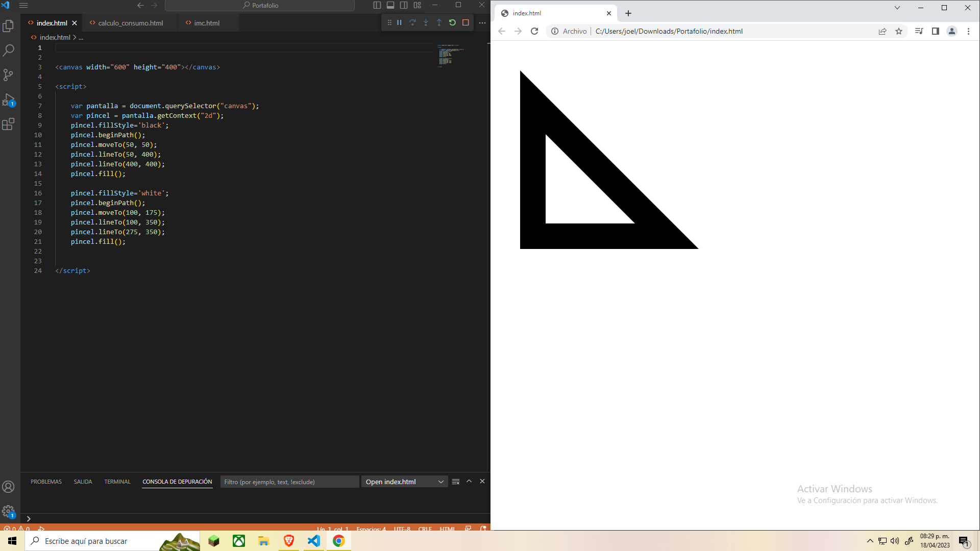The image size is (980, 551).
Task: Click the debug console filter input field
Action: click(289, 482)
